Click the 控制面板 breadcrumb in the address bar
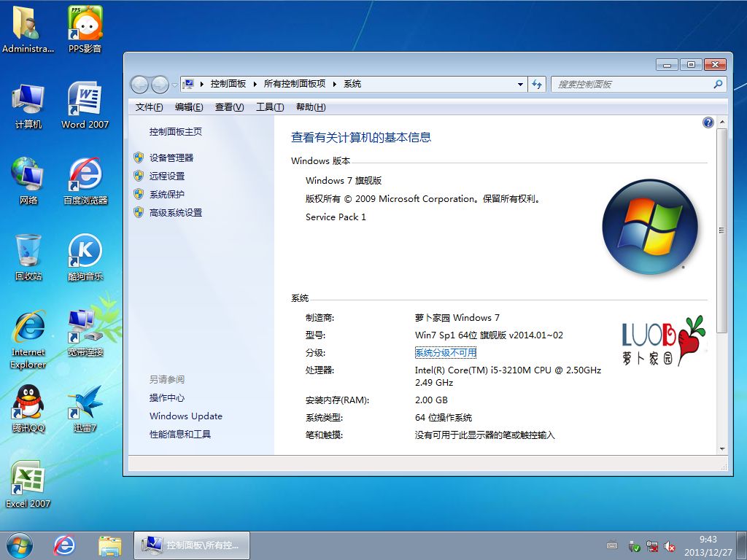 point(228,85)
